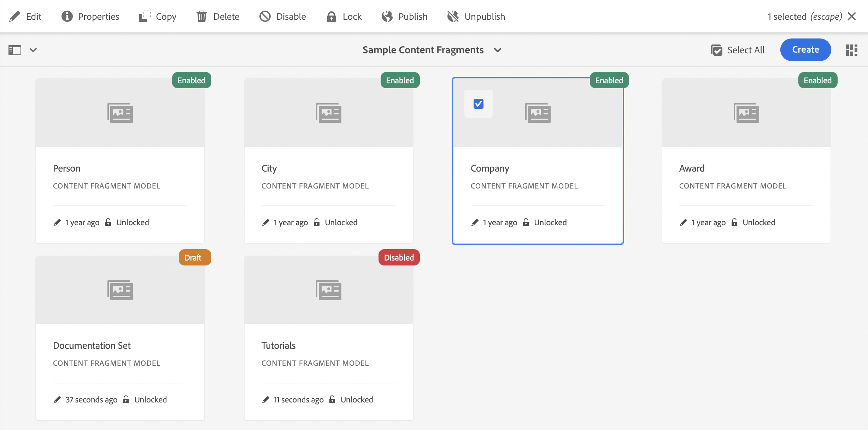This screenshot has width=868, height=430.
Task: Expand the Sample Content Fragments breadcrumb dropdown
Action: [x=497, y=50]
